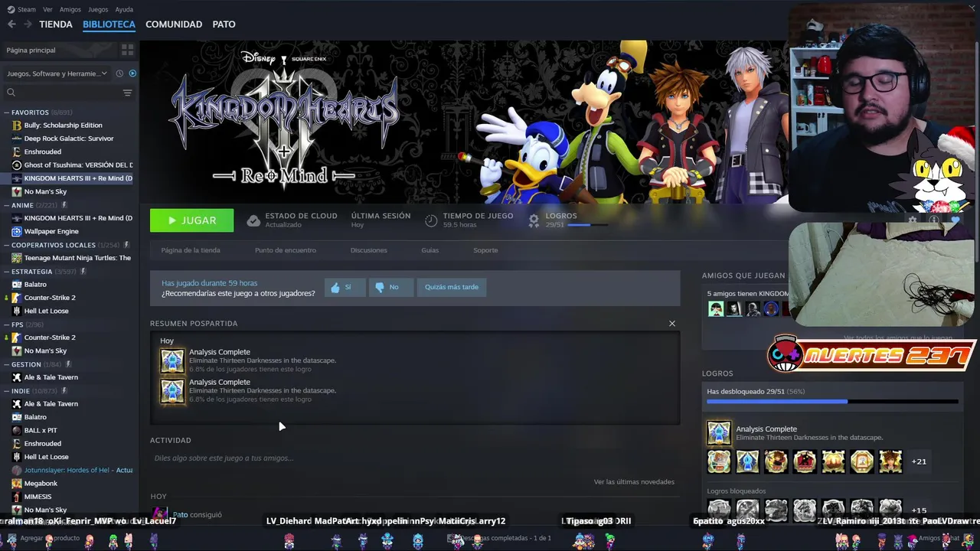Click the dynamic collection bolt next to ANIME
980x551 pixels.
[64, 205]
